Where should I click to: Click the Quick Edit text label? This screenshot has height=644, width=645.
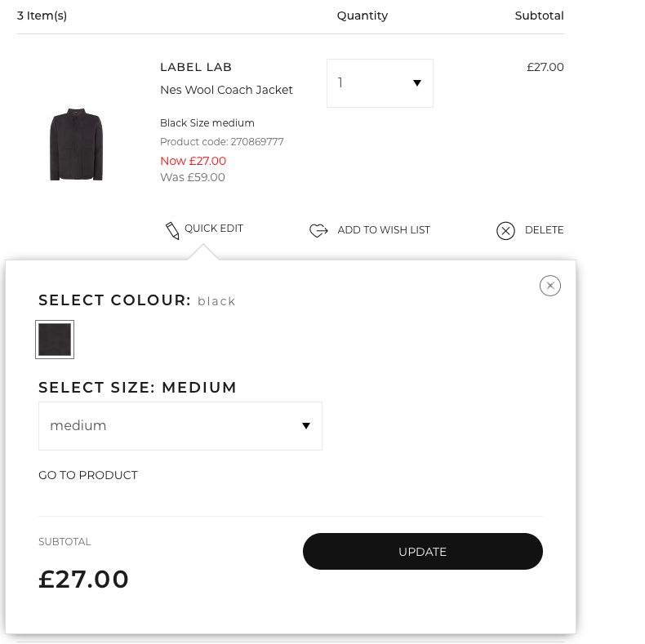[x=214, y=229]
